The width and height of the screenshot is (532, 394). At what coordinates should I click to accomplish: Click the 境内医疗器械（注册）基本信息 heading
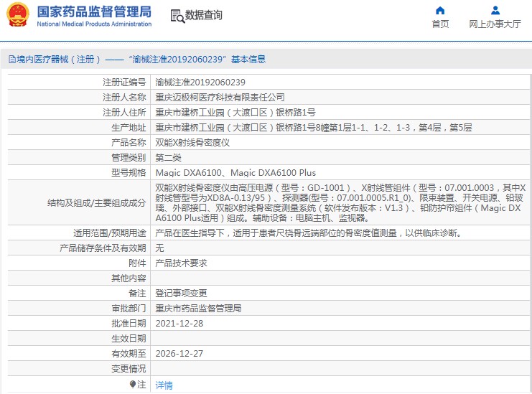point(136,60)
